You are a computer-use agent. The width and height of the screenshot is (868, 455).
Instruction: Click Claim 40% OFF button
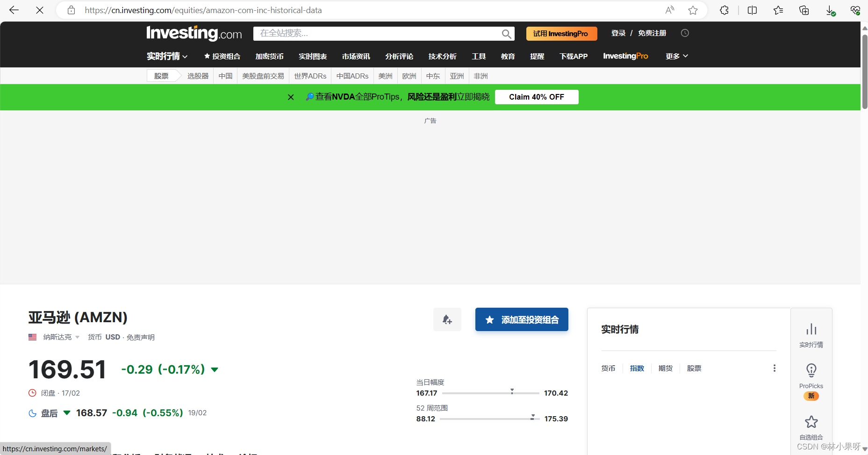(x=537, y=97)
